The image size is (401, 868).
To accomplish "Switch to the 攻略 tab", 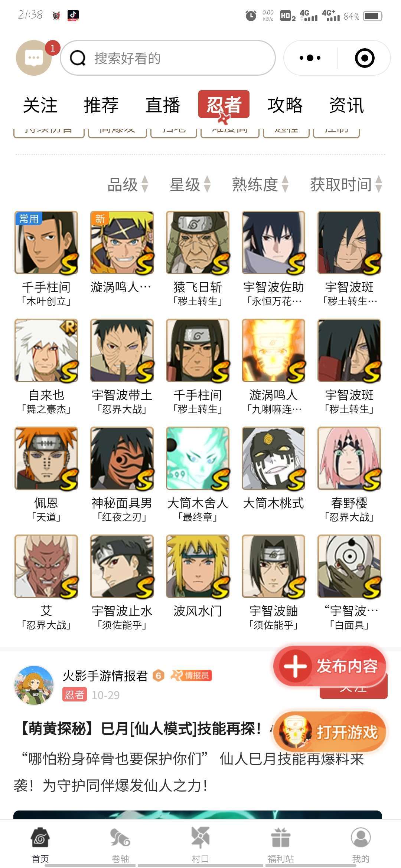I will 285,105.
